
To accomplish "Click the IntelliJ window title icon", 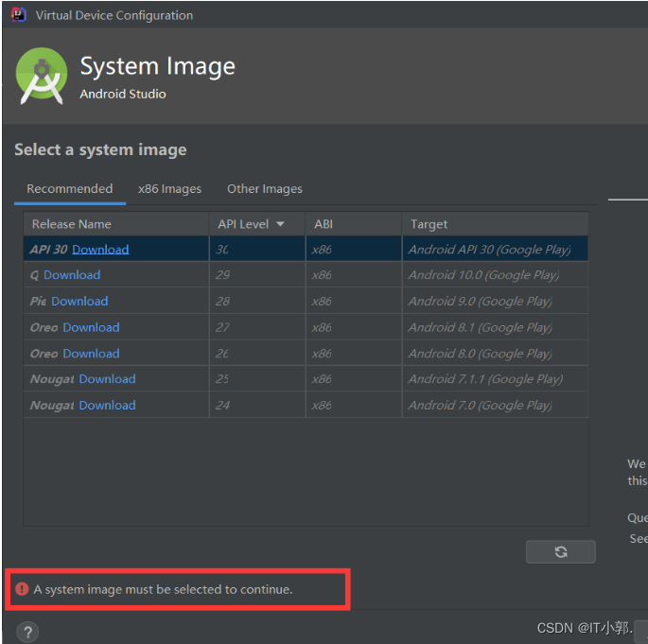I will coord(19,15).
